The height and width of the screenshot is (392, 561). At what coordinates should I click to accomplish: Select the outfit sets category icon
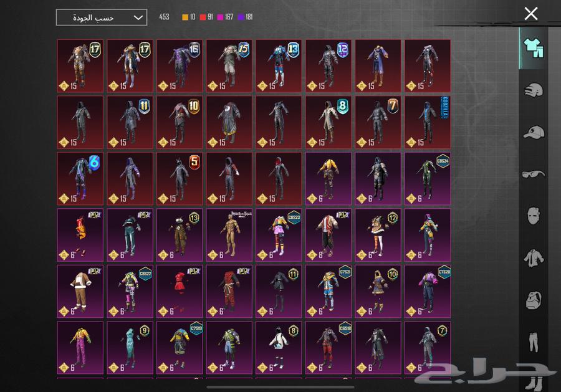533,48
